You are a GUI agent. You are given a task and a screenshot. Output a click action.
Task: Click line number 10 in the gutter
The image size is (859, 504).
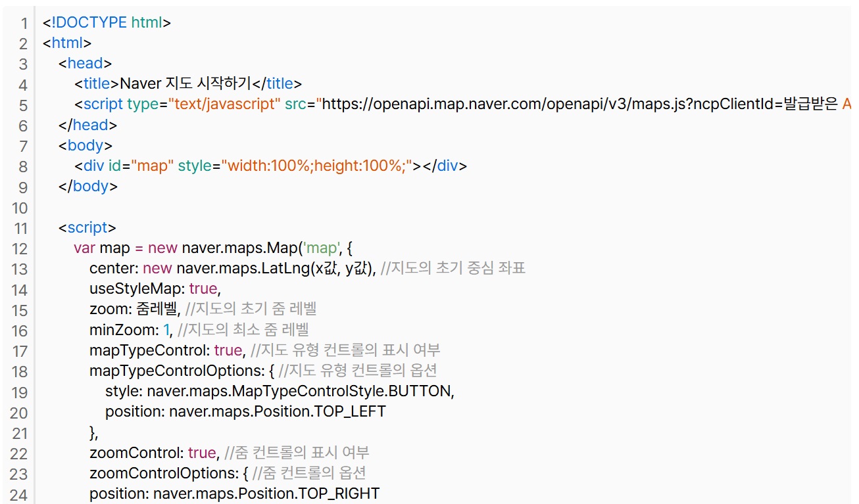point(20,208)
